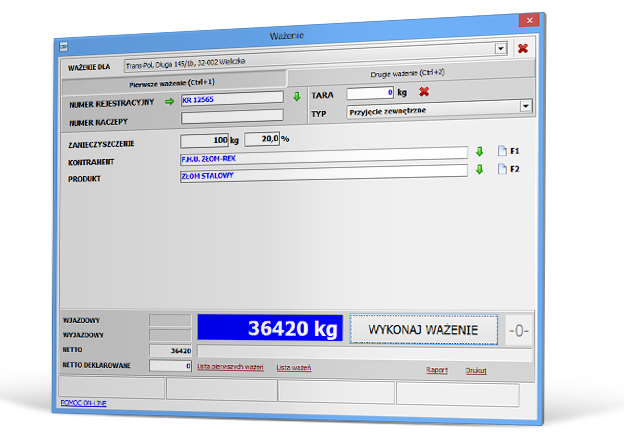This screenshot has height=441, width=624.
Task: Click the -0- zero scale button
Action: tap(520, 329)
